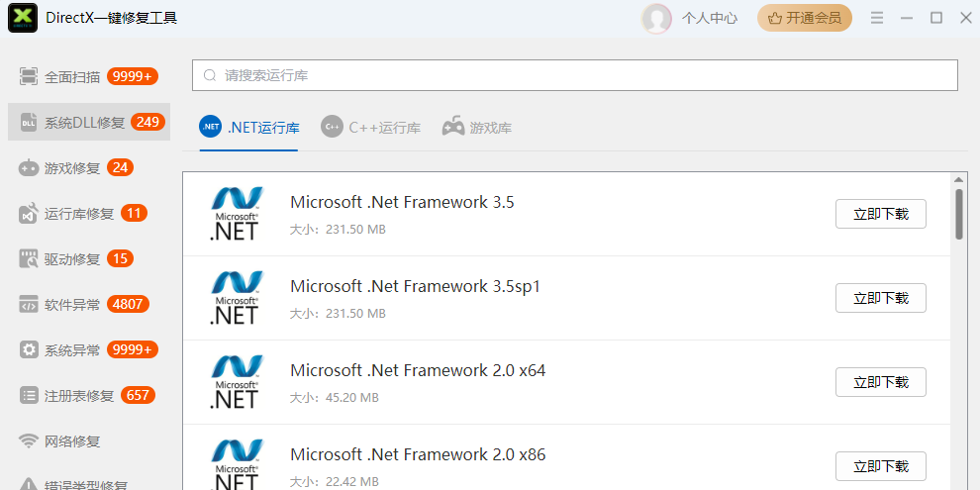
Task: Click the C++ tab icon
Action: (x=332, y=127)
